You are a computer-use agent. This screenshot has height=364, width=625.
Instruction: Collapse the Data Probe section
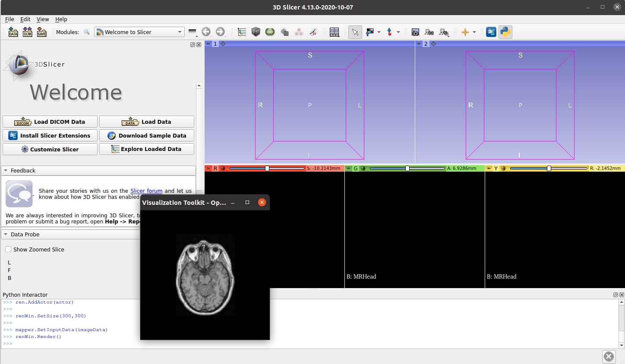click(5, 234)
